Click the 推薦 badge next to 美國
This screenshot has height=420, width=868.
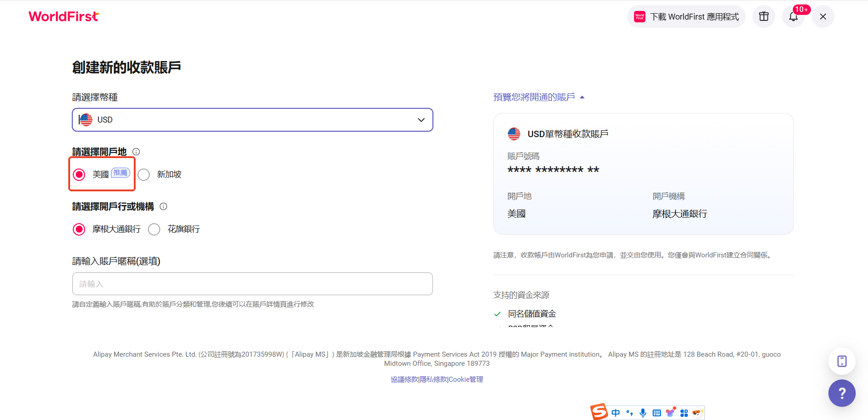point(121,173)
